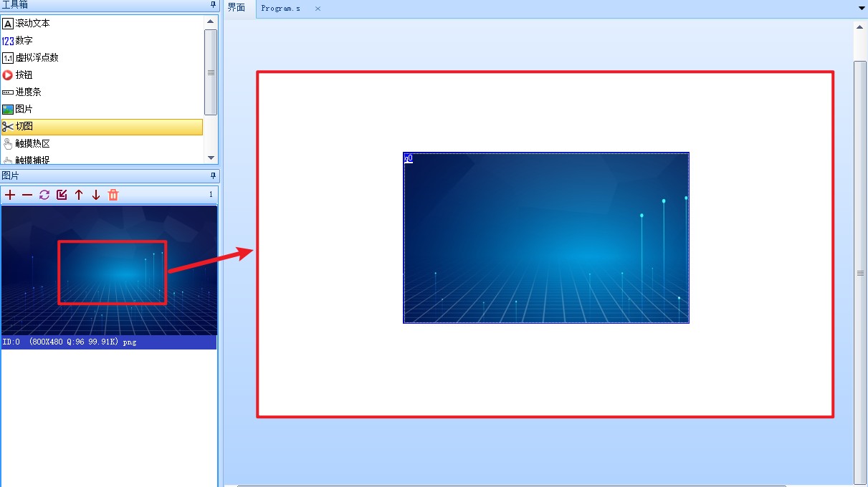Choose the 触摸热区 touch hotspot tool

point(32,144)
